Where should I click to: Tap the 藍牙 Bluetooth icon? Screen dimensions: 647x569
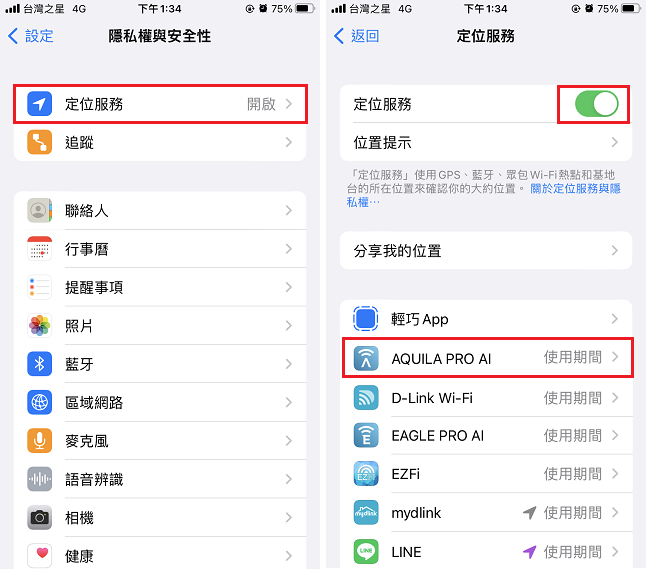coord(39,364)
